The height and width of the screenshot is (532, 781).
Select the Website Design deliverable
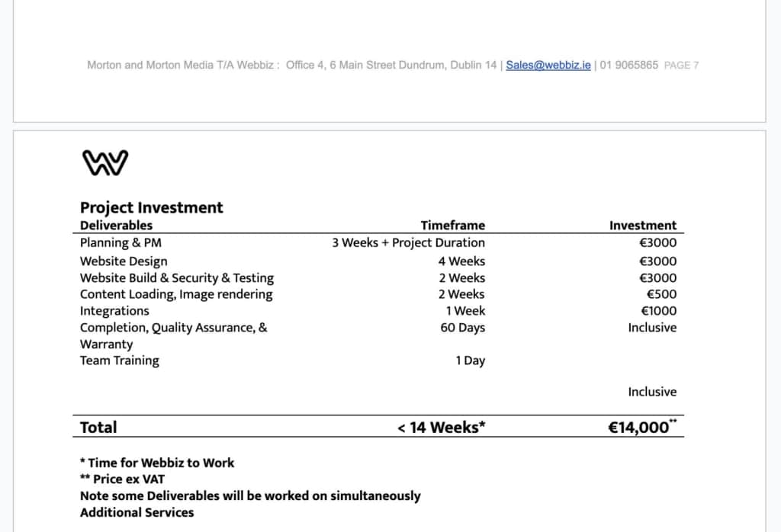click(124, 261)
